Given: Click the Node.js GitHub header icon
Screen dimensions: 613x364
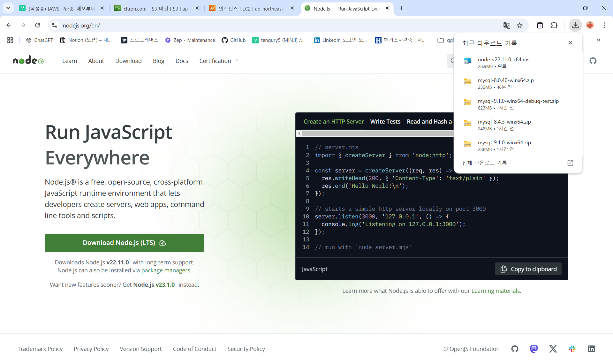Looking at the screenshot, I should pos(593,61).
